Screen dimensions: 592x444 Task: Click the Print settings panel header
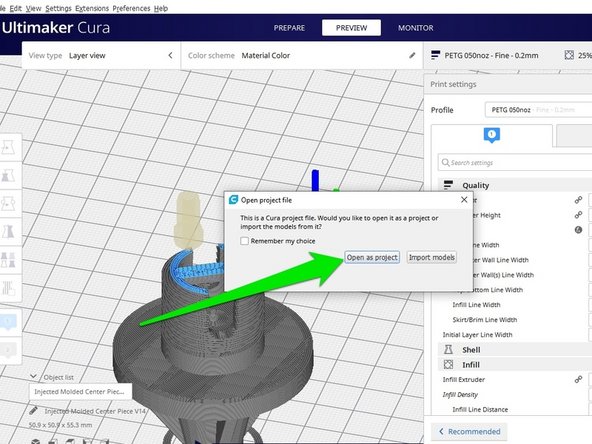pos(508,84)
